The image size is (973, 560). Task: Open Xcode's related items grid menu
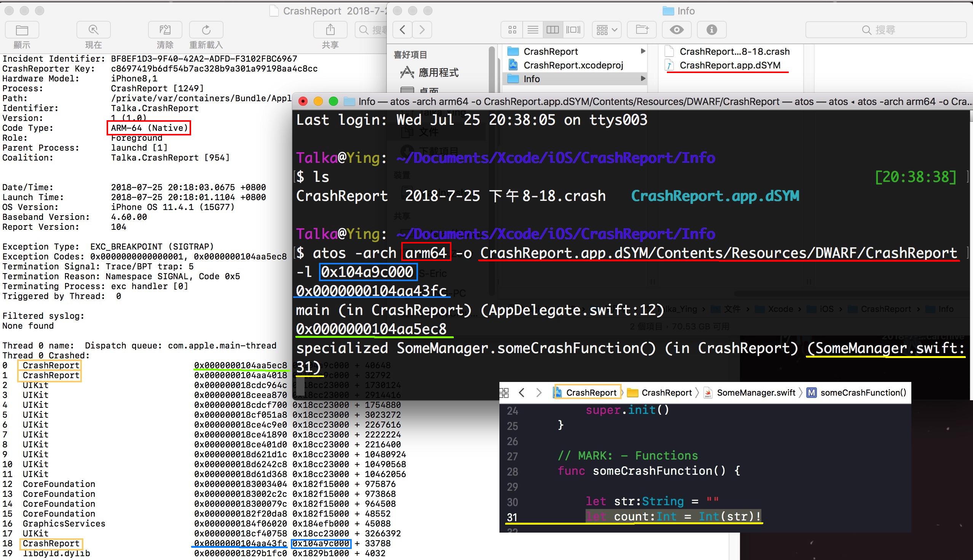click(504, 393)
